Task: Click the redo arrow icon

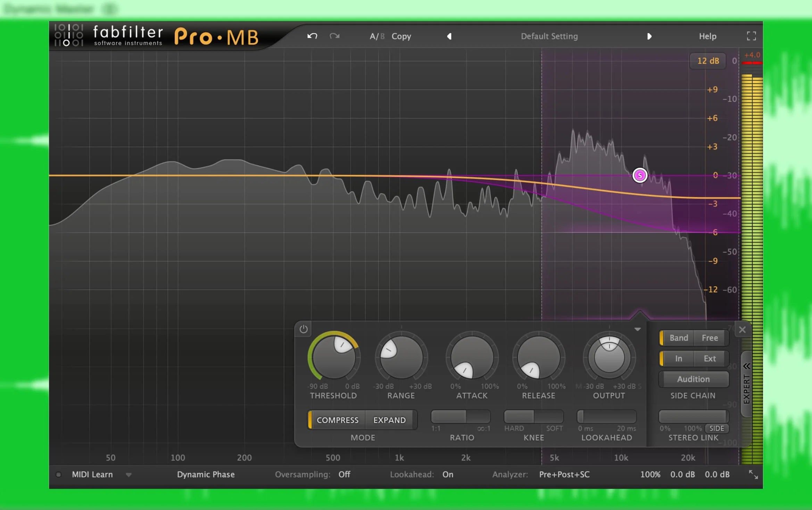Action: [334, 36]
